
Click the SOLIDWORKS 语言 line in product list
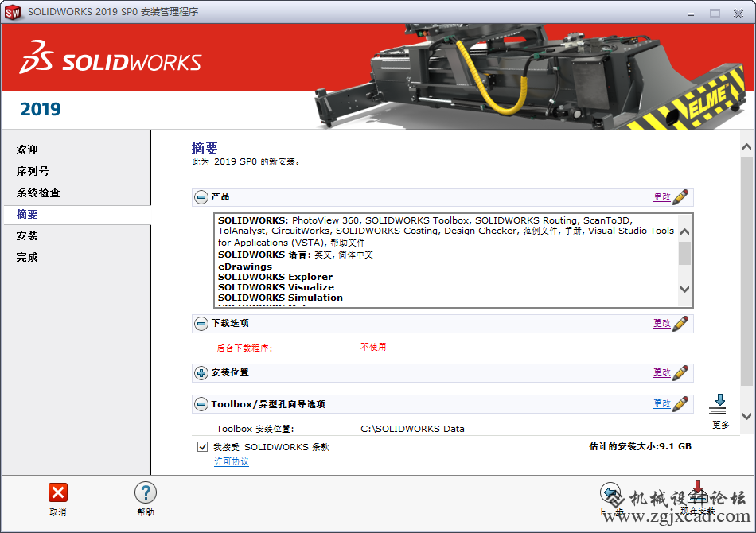[295, 255]
